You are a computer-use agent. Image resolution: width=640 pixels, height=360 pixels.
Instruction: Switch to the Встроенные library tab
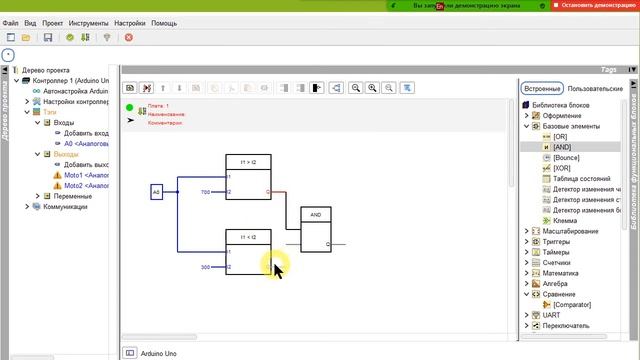pyautogui.click(x=542, y=89)
